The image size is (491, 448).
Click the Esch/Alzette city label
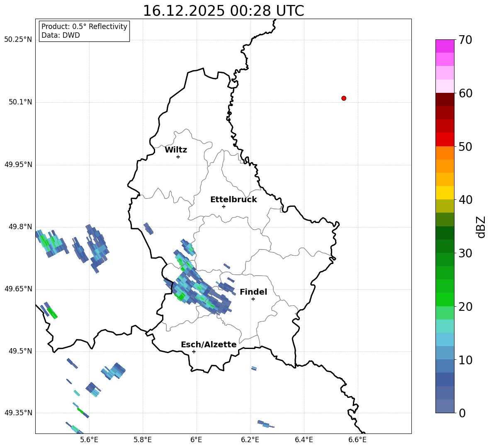click(209, 344)
